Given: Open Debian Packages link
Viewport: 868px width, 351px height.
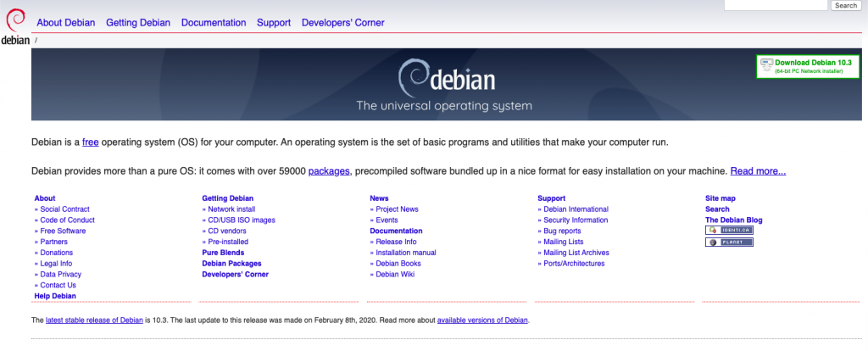Looking at the screenshot, I should pyautogui.click(x=231, y=264).
